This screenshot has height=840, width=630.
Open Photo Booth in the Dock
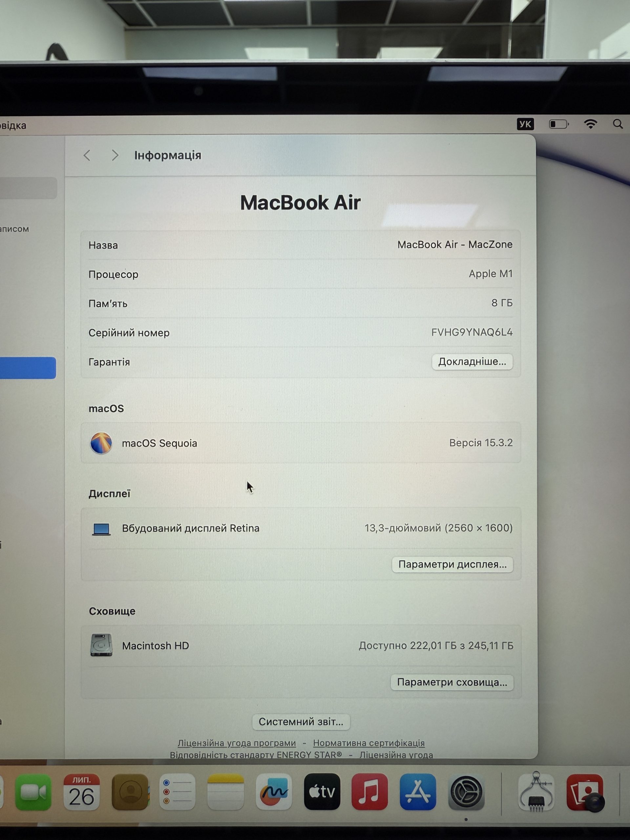click(x=585, y=792)
